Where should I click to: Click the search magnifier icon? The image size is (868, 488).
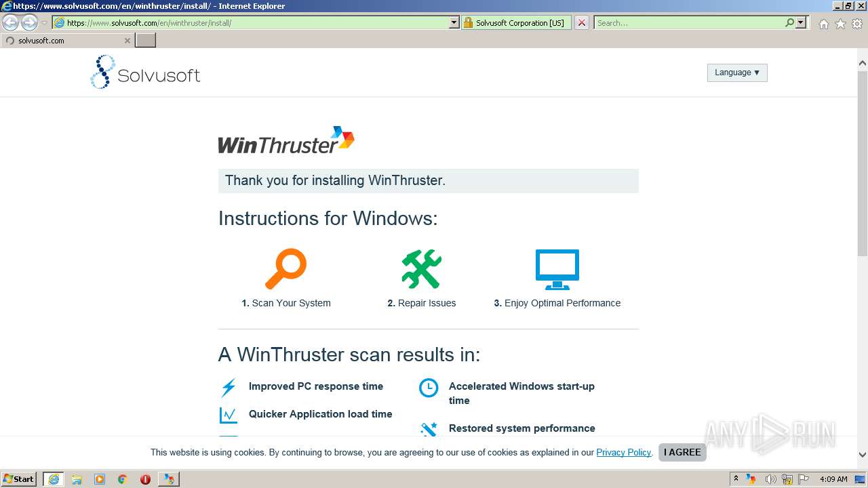coord(789,22)
